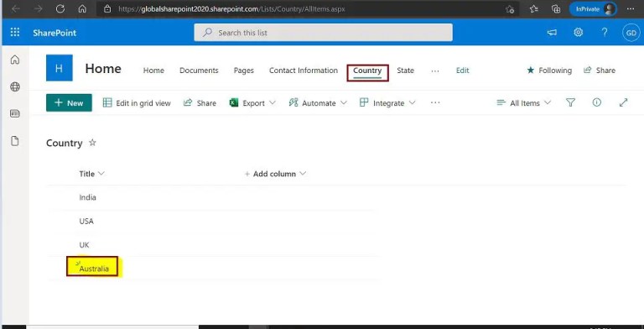Go to the Home navigation link
Screen dimensions: 644x329
(x=153, y=70)
